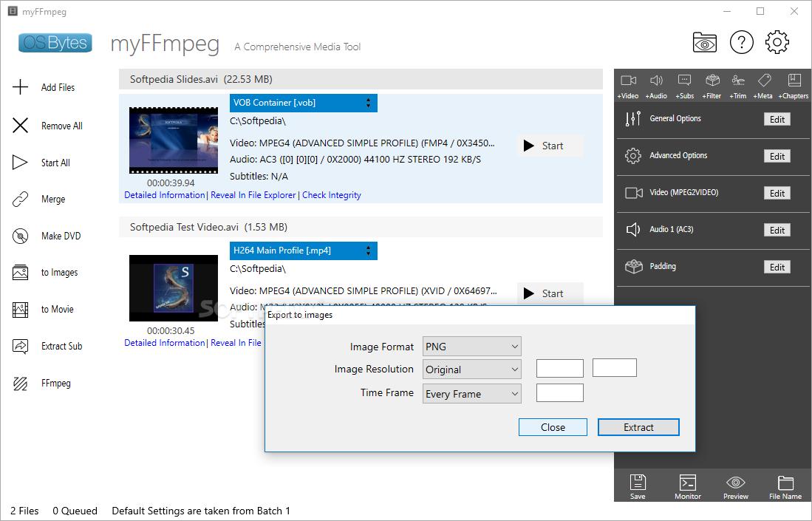Screen dimensions: 812x521
Task: Select the Softpedia Test Video.avi title row
Action: [361, 227]
